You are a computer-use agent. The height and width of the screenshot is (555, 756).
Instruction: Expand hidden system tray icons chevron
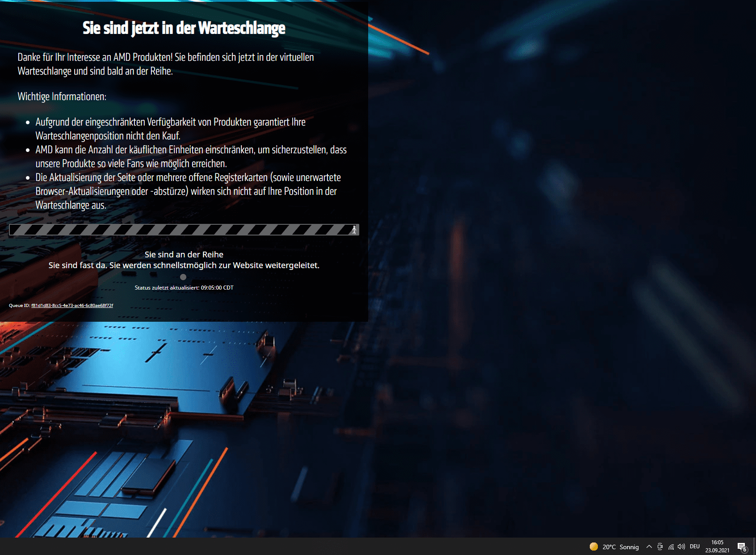tap(649, 547)
